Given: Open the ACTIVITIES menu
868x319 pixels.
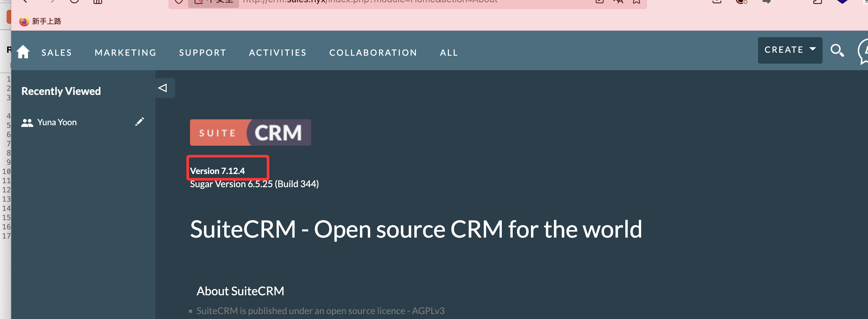Looking at the screenshot, I should click(278, 53).
